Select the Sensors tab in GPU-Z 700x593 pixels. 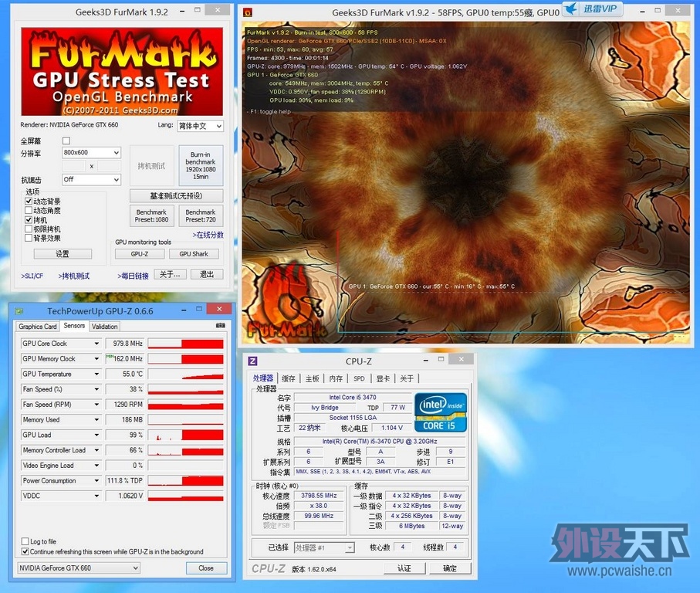coord(74,326)
